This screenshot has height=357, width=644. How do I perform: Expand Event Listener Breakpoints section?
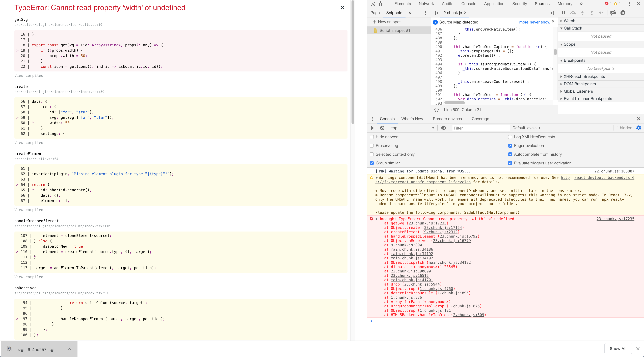click(601, 99)
